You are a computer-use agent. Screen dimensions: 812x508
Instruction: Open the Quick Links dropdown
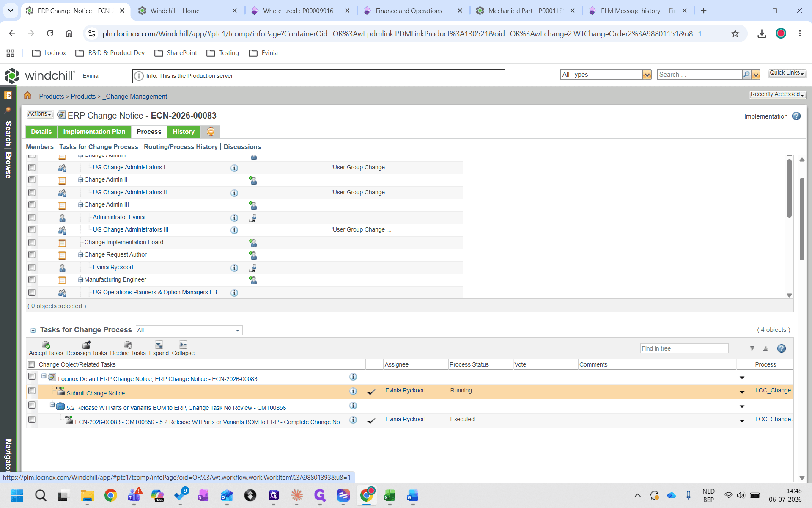click(x=787, y=73)
